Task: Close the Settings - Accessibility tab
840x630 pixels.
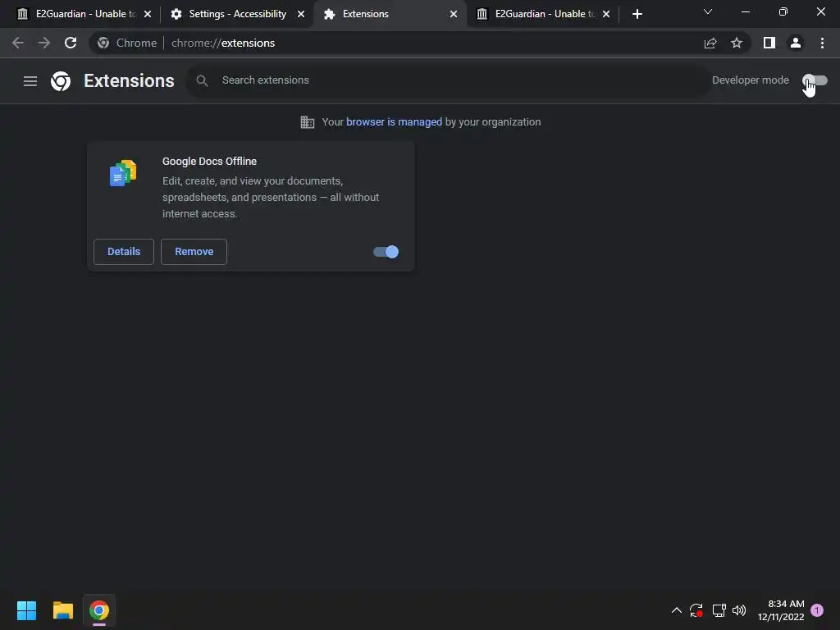Action: click(x=301, y=14)
